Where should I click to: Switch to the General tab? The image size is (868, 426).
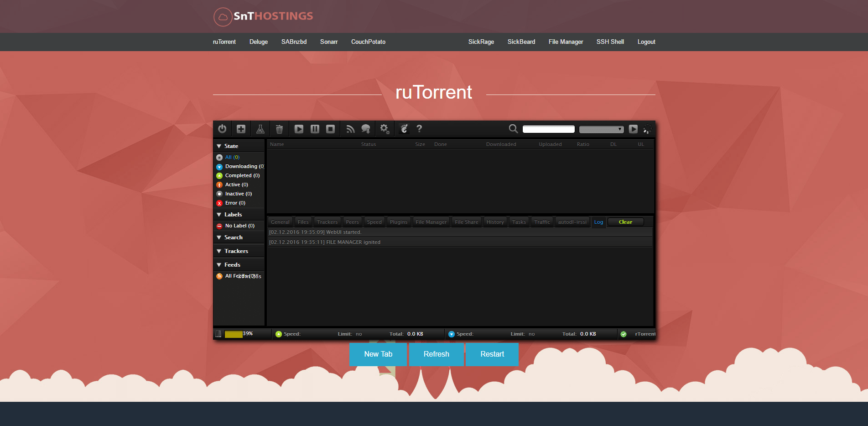click(280, 222)
